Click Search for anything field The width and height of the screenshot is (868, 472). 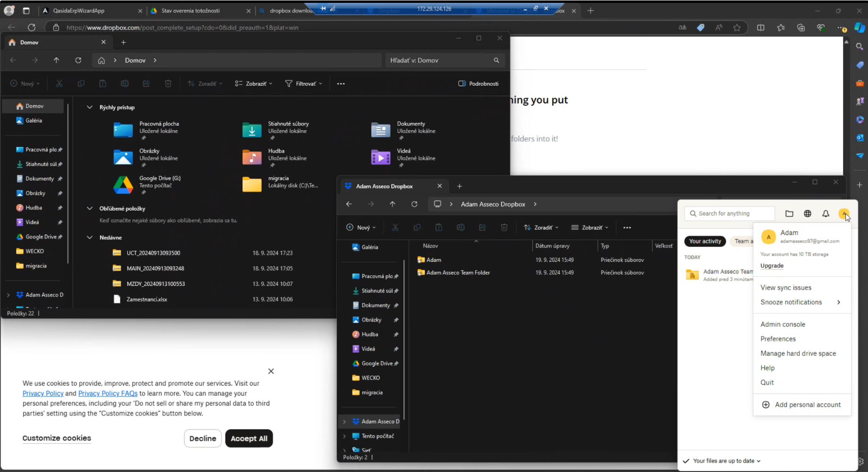[x=730, y=214]
